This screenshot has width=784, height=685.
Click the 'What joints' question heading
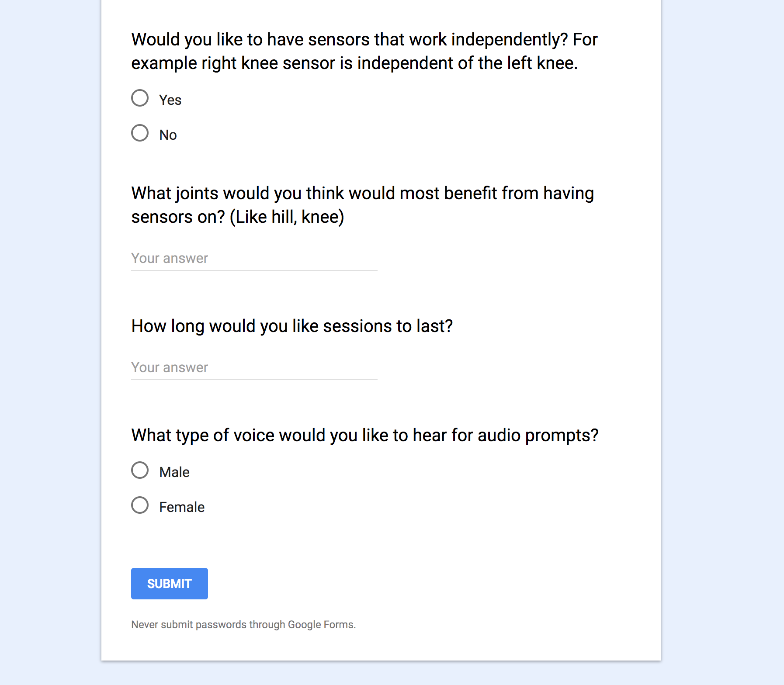(x=362, y=205)
